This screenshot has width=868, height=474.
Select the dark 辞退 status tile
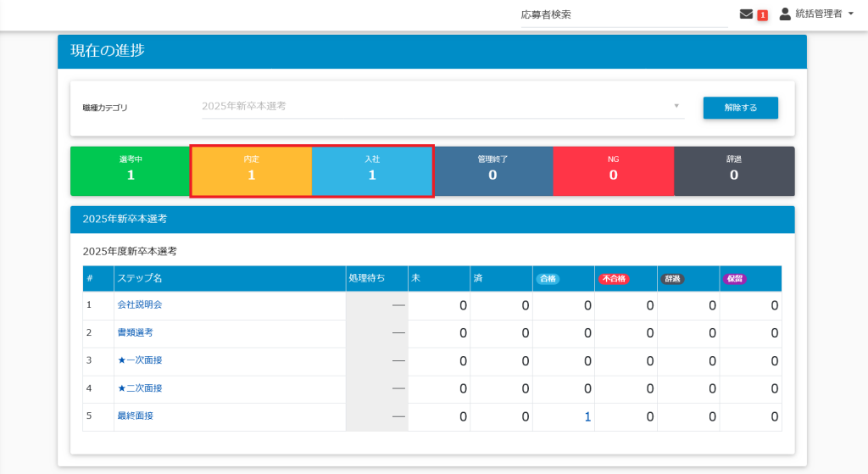(734, 171)
